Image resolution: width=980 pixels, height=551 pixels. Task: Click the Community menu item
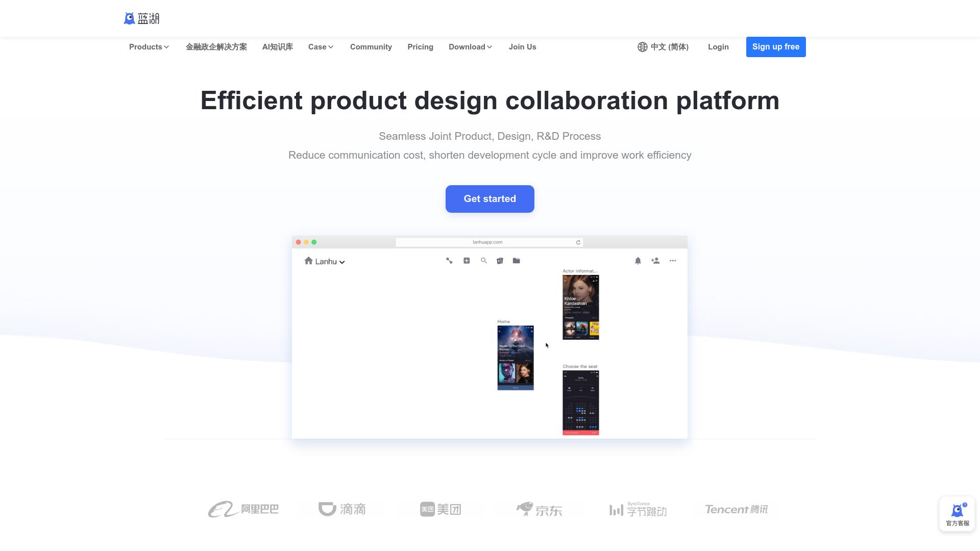tap(371, 47)
